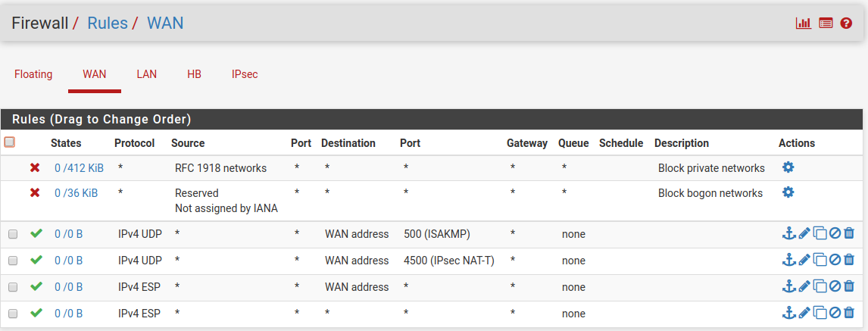Check the box for the 500 (ISAKMP) rule
Viewport: 868px width, 331px height.
pos(13,235)
